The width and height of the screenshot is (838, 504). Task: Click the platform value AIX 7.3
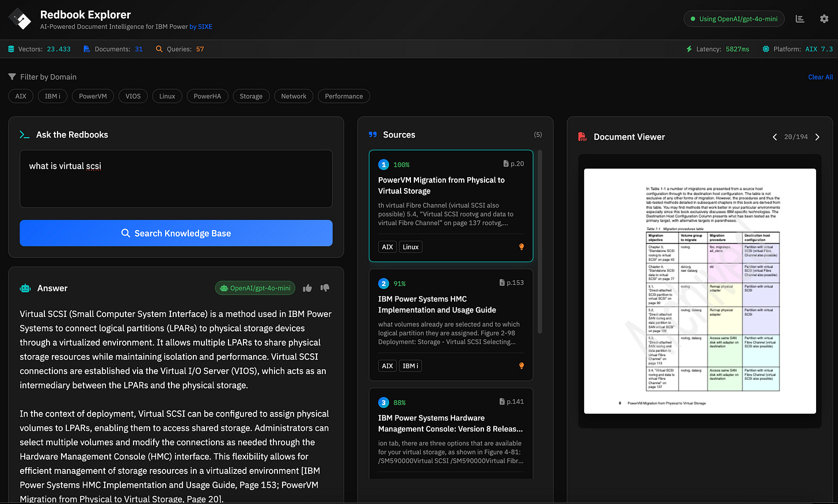819,49
